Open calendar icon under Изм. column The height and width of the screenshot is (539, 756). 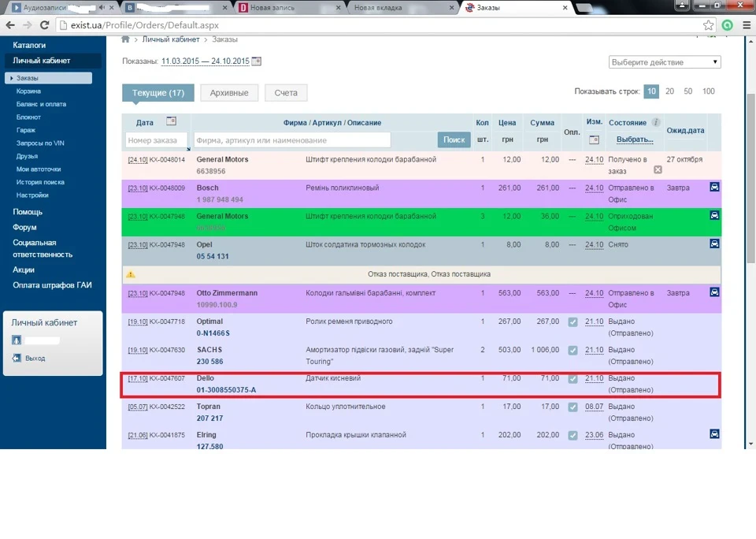coord(594,139)
